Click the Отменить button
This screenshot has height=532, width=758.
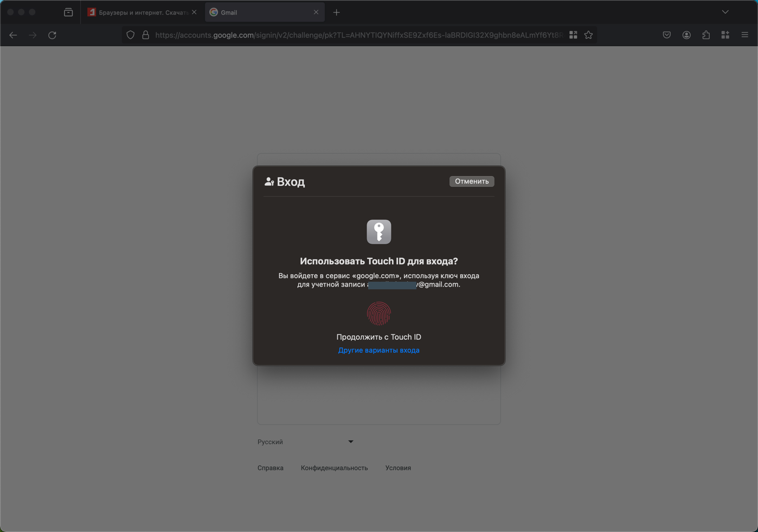coord(472,181)
